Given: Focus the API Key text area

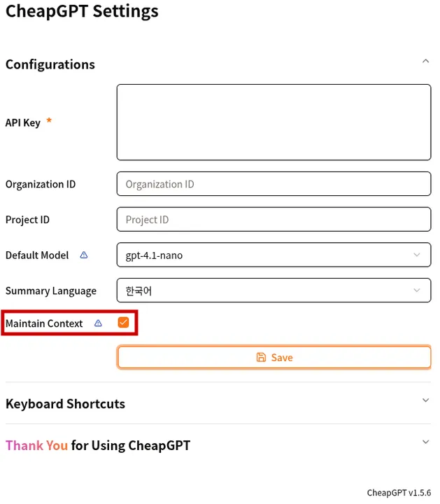Looking at the screenshot, I should [274, 122].
